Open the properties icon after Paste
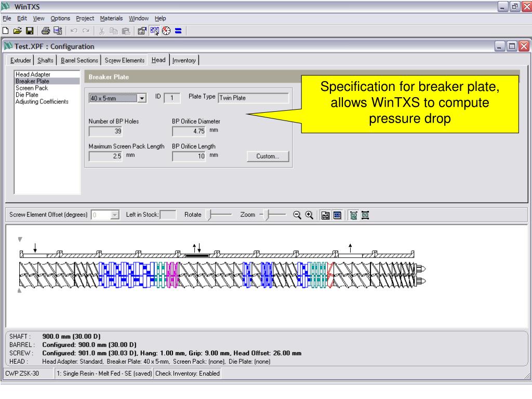The image size is (532, 399). coord(142,31)
